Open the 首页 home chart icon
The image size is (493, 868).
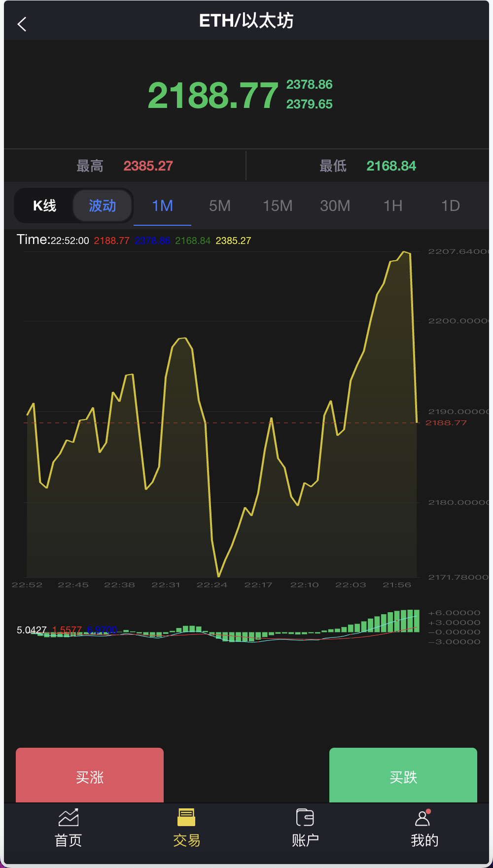click(x=69, y=818)
